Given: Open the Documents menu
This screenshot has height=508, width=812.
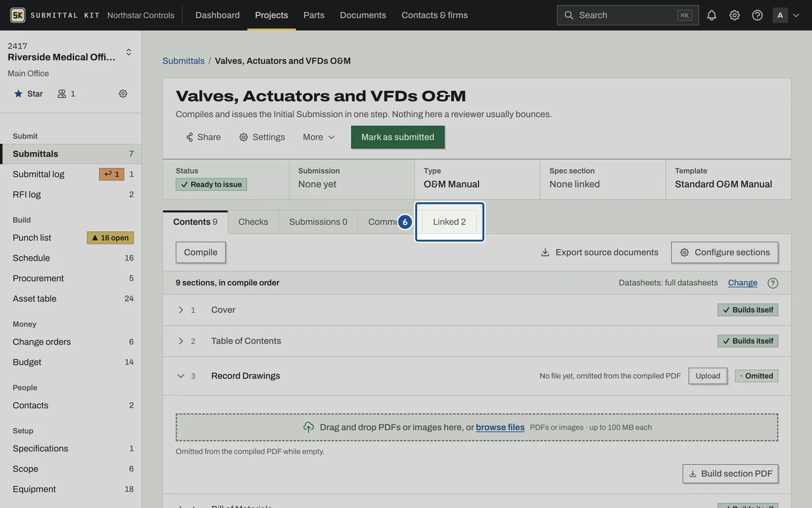Looking at the screenshot, I should click(363, 15).
